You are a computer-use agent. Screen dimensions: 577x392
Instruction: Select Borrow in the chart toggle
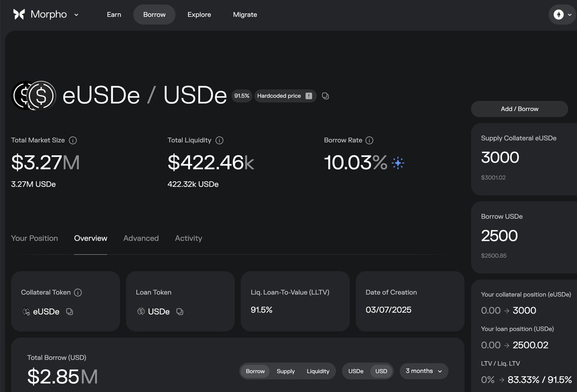[255, 371]
